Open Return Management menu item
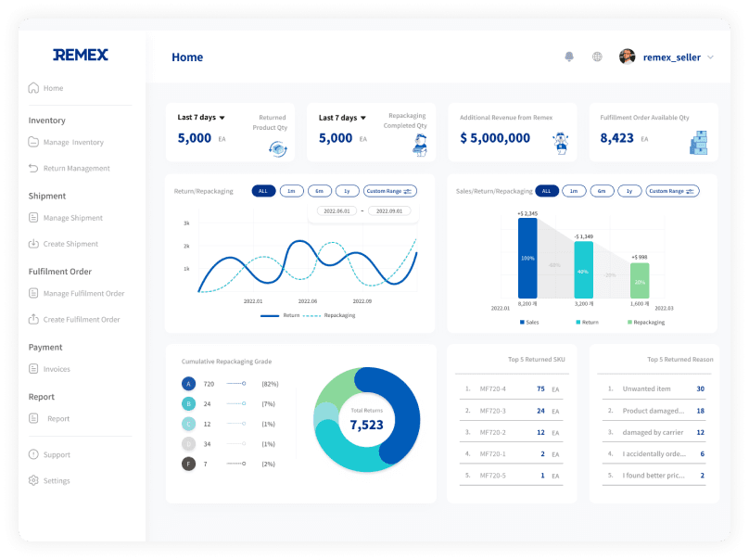This screenshot has width=749, height=560. [76, 168]
